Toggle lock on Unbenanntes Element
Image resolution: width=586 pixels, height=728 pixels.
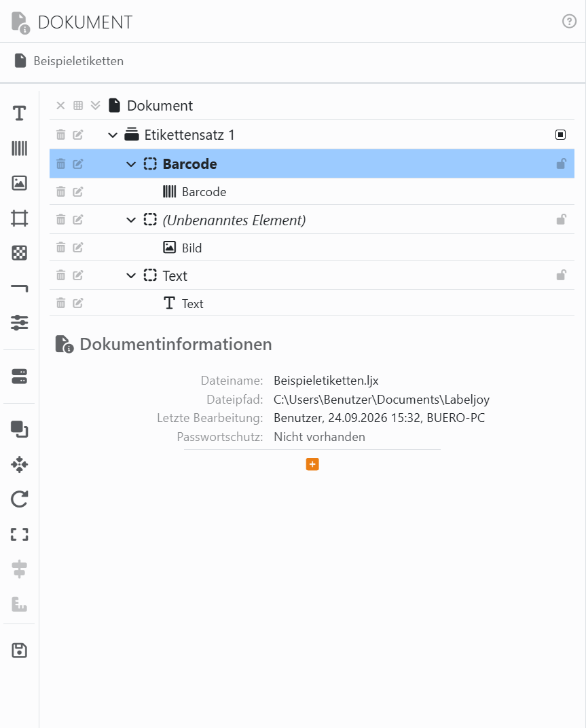tap(561, 219)
